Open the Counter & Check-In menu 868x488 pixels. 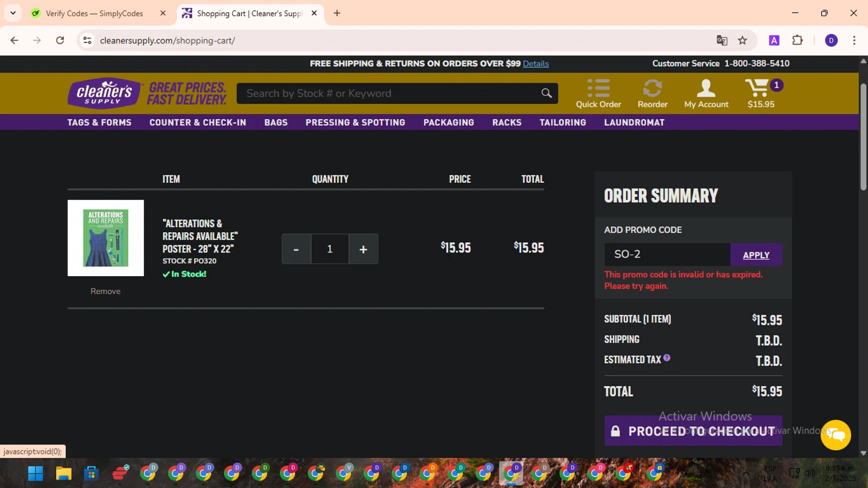[198, 123]
